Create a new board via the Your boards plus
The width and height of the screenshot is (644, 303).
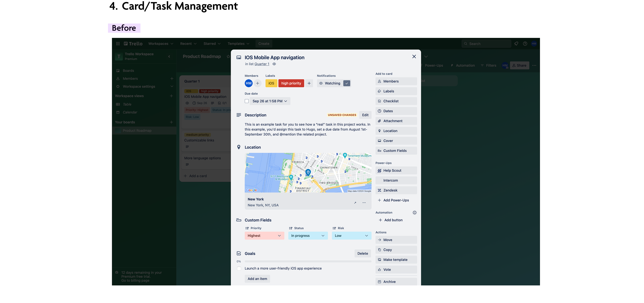(x=171, y=122)
